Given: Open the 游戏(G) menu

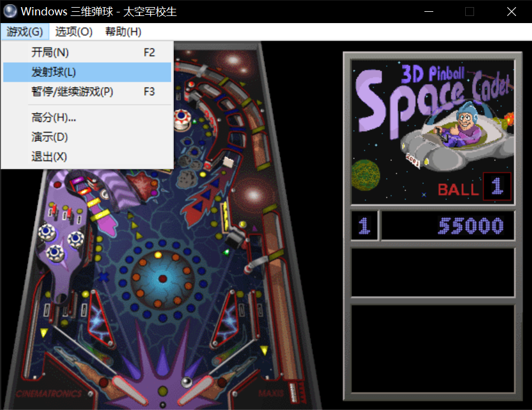Looking at the screenshot, I should [25, 32].
